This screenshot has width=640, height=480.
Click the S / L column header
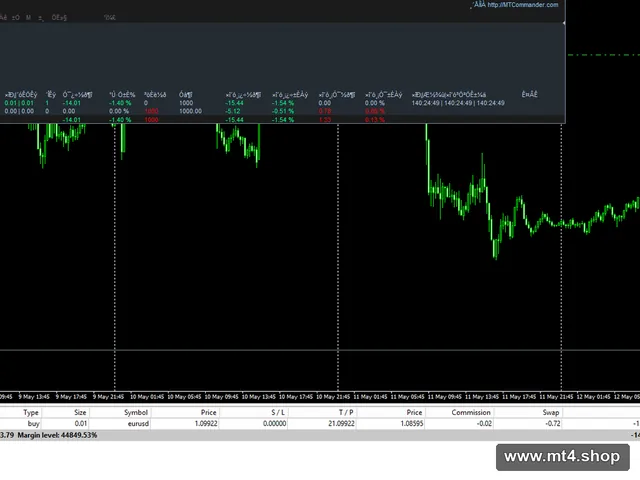tap(278, 412)
